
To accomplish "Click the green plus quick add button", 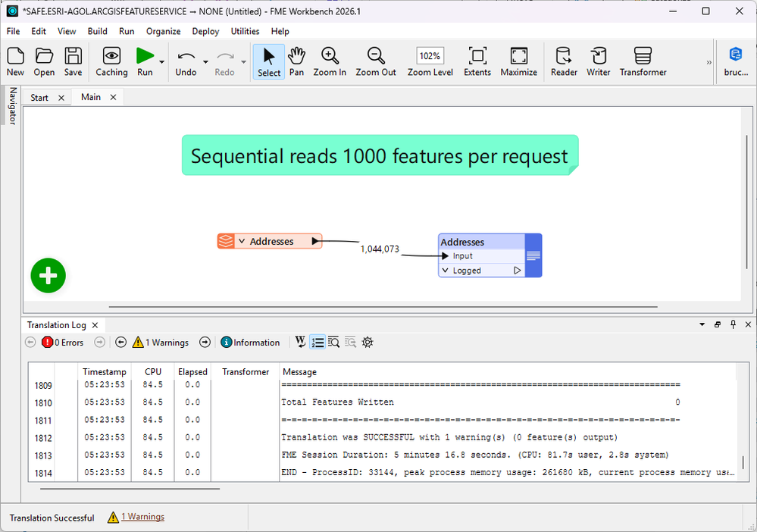I will coord(48,276).
